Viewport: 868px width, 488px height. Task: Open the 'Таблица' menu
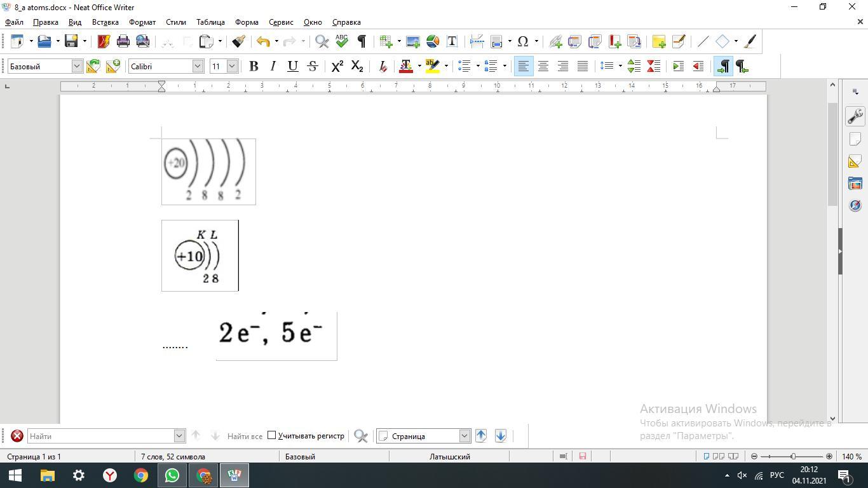coord(210,22)
